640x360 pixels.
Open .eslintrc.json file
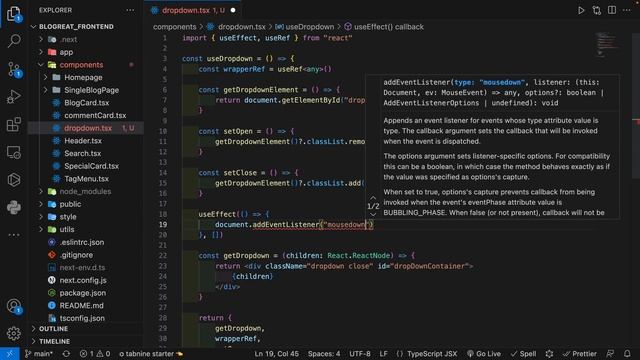coord(82,242)
